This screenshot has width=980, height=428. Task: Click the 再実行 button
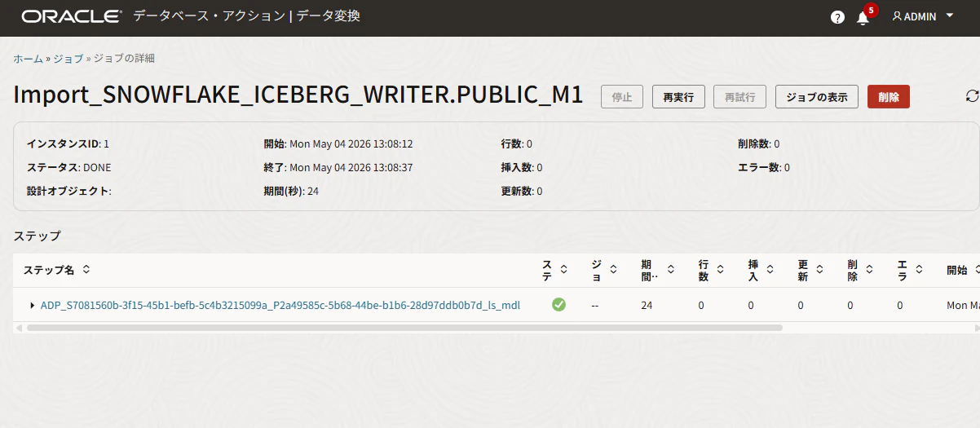click(678, 97)
